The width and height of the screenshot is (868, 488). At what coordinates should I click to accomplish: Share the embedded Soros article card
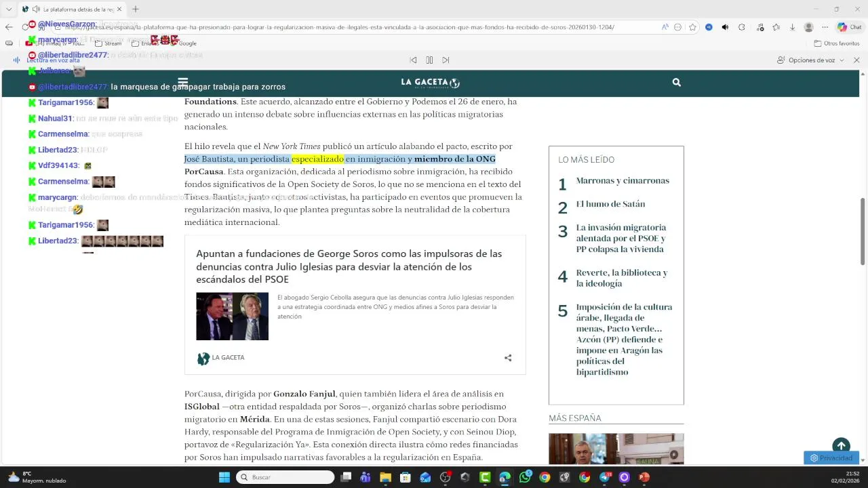[508, 358]
